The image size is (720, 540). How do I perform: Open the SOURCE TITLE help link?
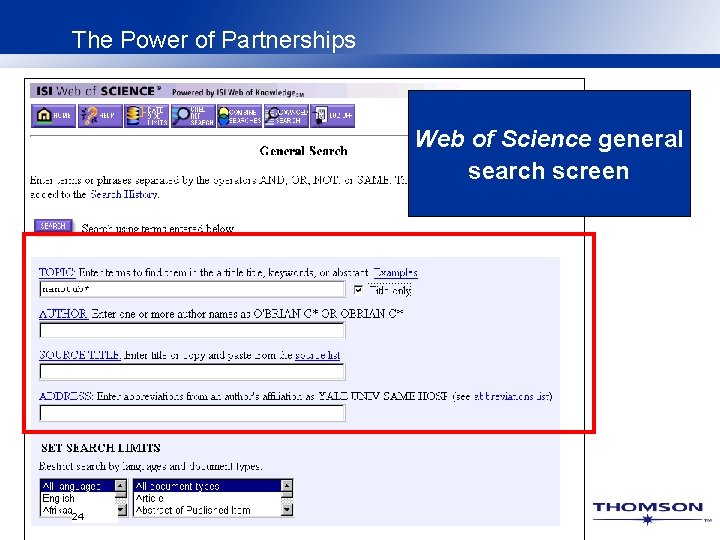coord(80,355)
